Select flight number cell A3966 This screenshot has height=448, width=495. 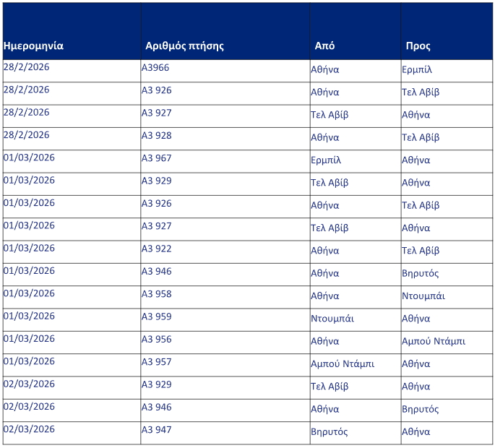[155, 68]
